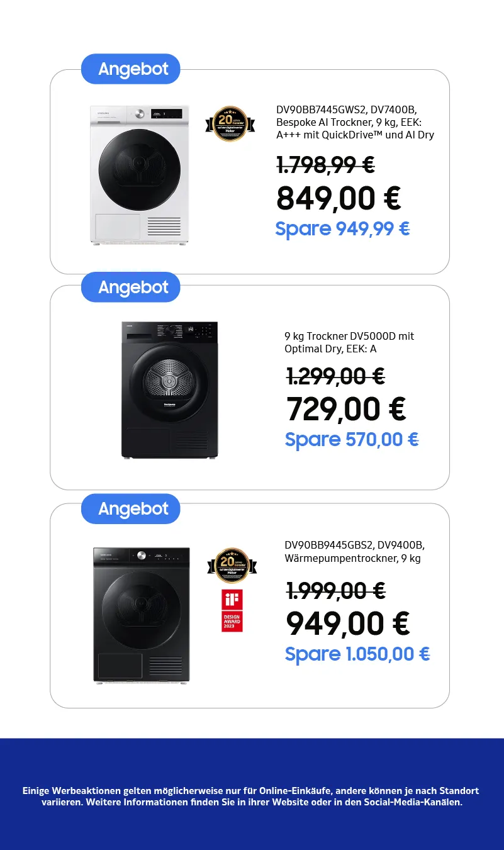Screen dimensions: 504x850
Task: Click the crossed-out 1.798,99 € price
Action: 326,165
